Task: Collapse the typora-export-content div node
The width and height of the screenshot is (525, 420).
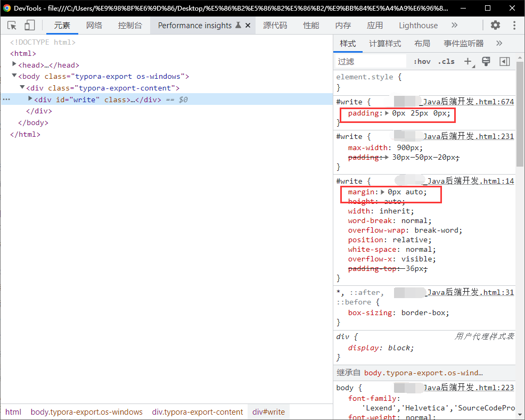Action: 22,87
